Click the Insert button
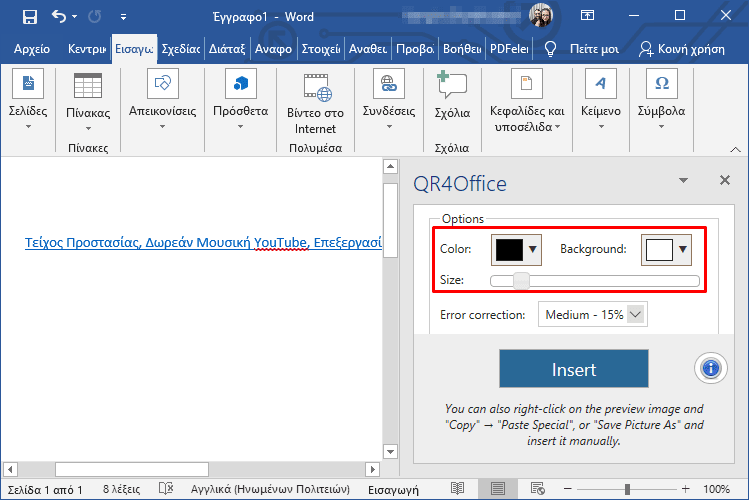The width and height of the screenshot is (749, 500). pos(574,369)
